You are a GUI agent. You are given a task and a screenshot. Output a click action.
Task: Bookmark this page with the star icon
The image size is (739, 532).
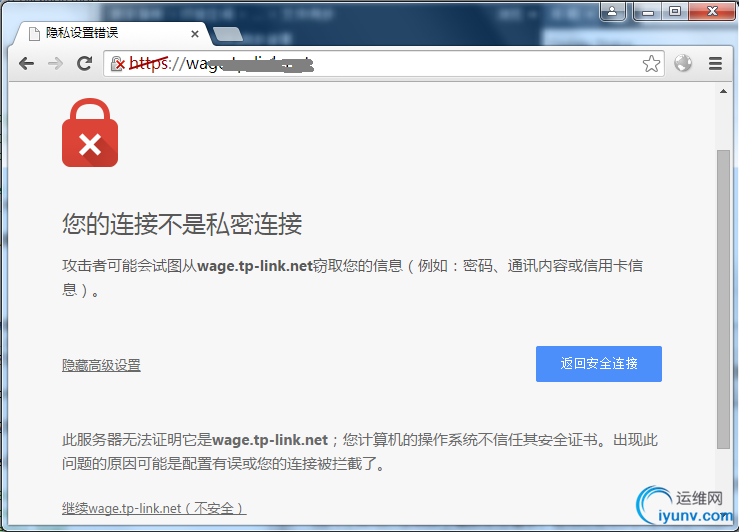[651, 64]
